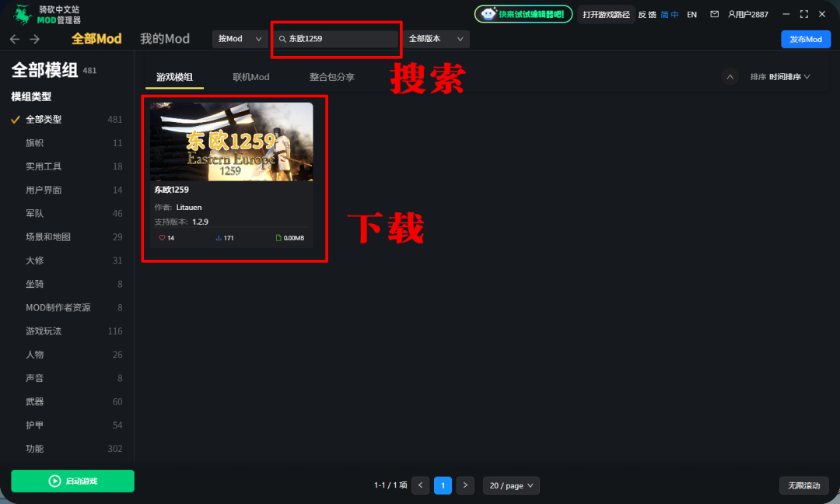Click the author name Litauen
This screenshot has width=840, height=504.
189,207
